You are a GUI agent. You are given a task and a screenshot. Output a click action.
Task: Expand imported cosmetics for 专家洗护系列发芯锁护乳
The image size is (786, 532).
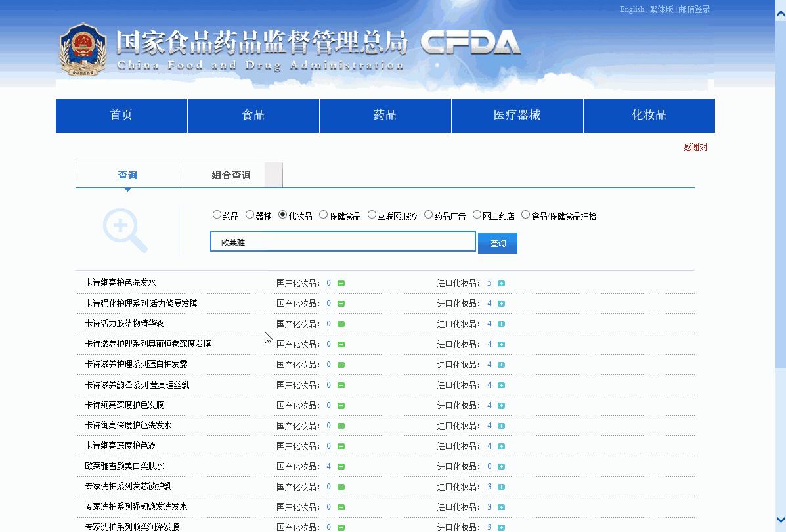point(501,487)
